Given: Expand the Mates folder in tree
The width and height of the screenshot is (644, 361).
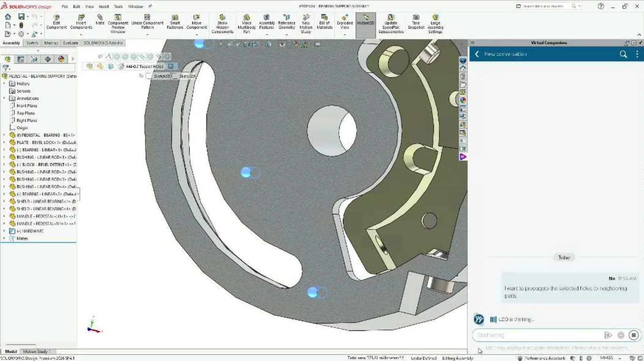Looking at the screenshot, I should click(4, 238).
